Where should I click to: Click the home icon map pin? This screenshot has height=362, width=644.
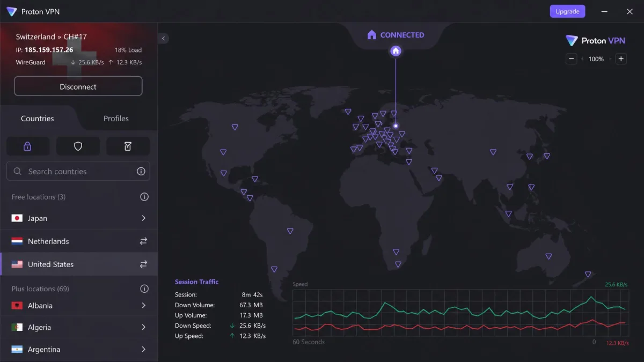pyautogui.click(x=396, y=51)
